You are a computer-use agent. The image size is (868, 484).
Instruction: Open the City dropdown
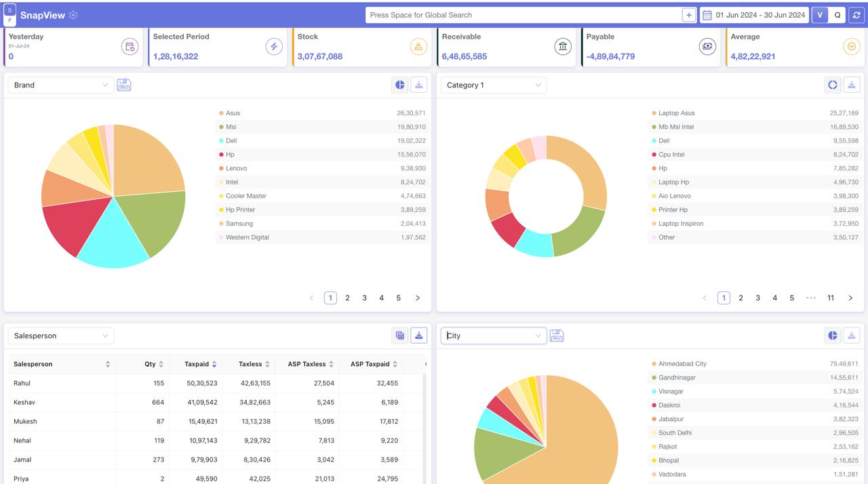tap(494, 336)
